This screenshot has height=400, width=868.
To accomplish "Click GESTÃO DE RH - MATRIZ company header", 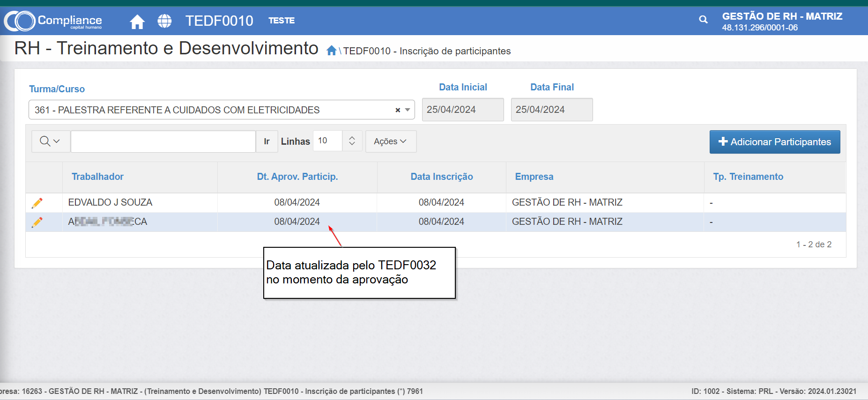I will 782,16.
